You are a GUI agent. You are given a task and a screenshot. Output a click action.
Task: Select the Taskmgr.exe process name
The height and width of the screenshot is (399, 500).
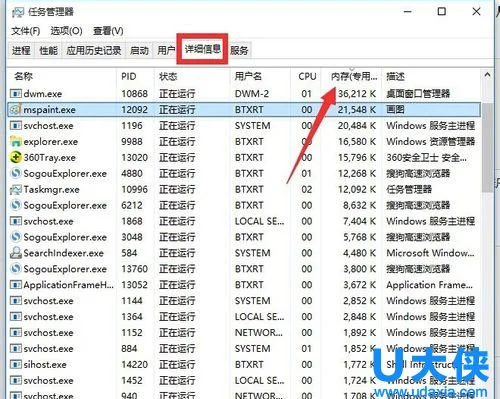(51, 190)
